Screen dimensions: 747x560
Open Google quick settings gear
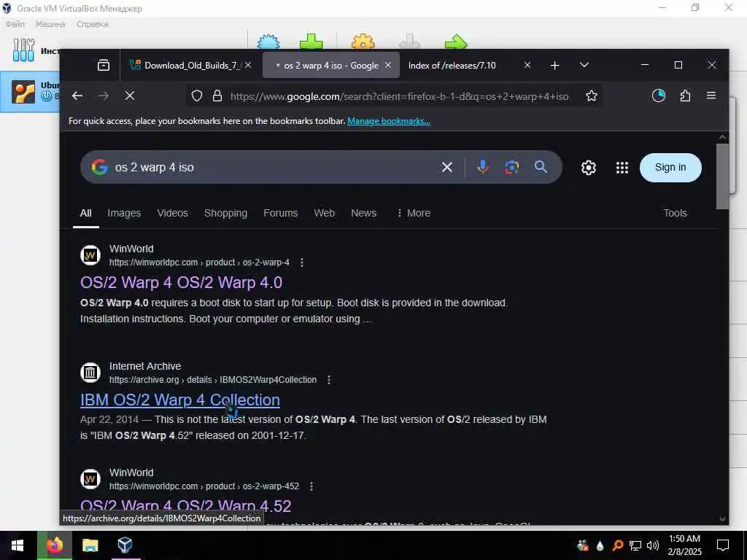(x=589, y=168)
